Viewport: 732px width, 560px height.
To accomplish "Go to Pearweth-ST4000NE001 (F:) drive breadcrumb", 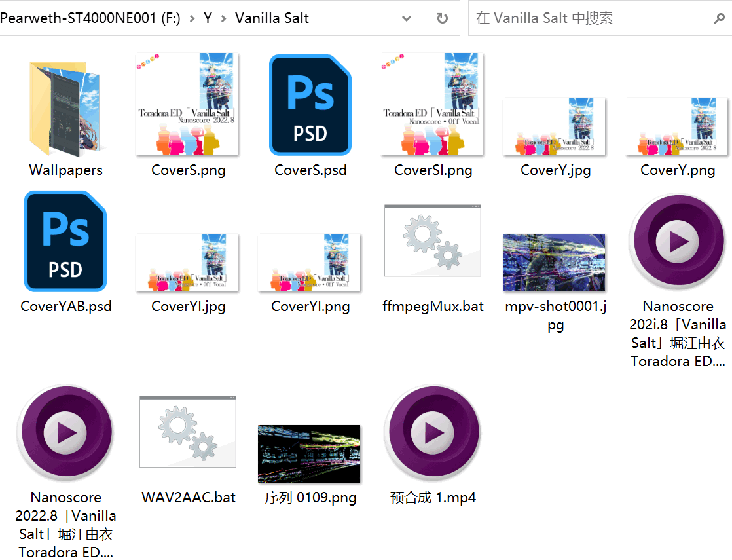I will click(x=90, y=18).
